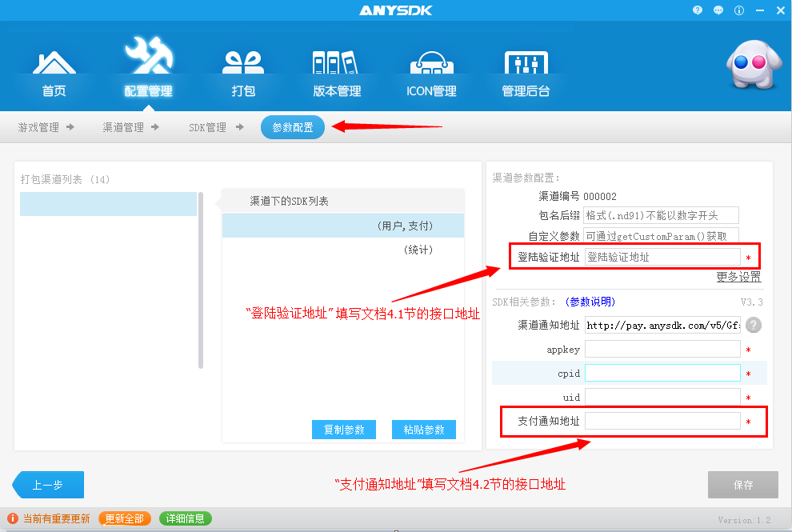Open the 打包 gift box icon
The height and width of the screenshot is (532, 792).
[x=243, y=62]
